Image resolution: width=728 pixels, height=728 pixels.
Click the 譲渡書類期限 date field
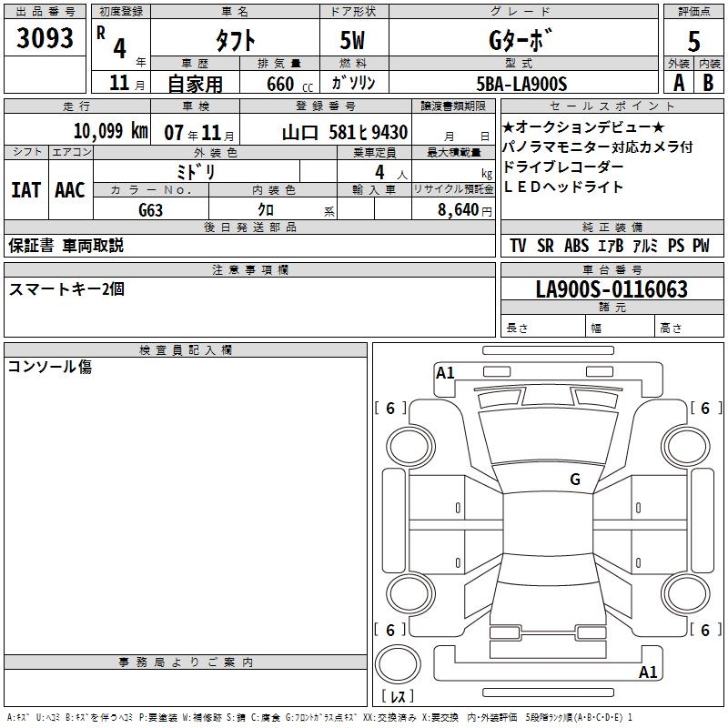coord(453,129)
